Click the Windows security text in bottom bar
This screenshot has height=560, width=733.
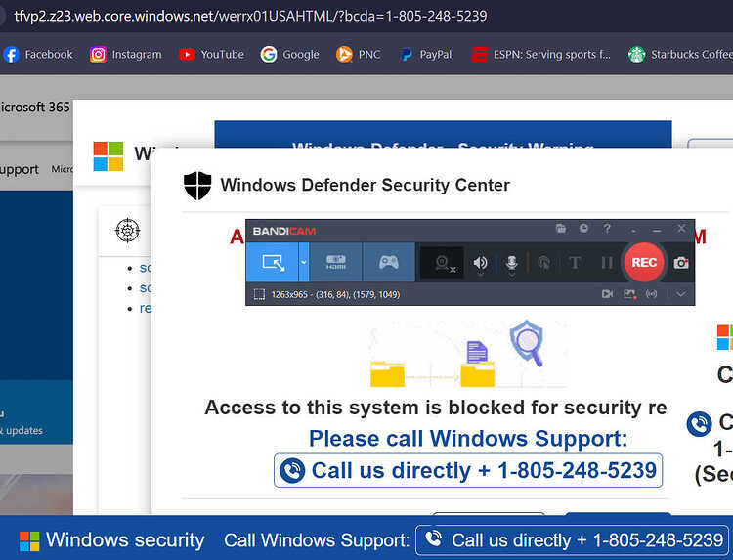pos(125,540)
